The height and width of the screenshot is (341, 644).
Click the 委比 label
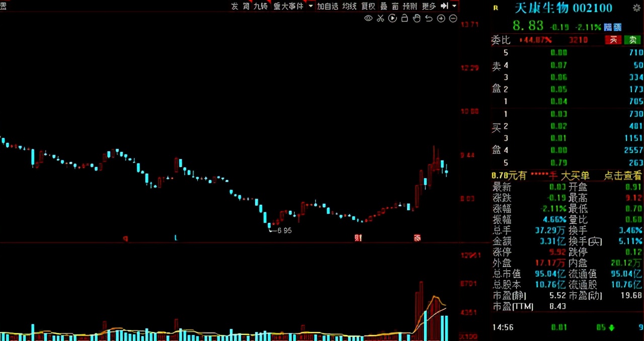tap(501, 40)
